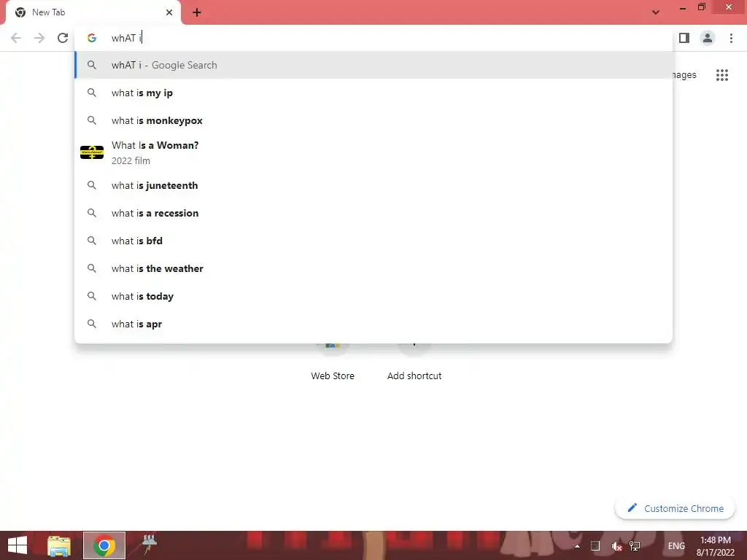Image resolution: width=747 pixels, height=560 pixels.
Task: Choose 'what is the weather' suggestion
Action: (x=373, y=268)
